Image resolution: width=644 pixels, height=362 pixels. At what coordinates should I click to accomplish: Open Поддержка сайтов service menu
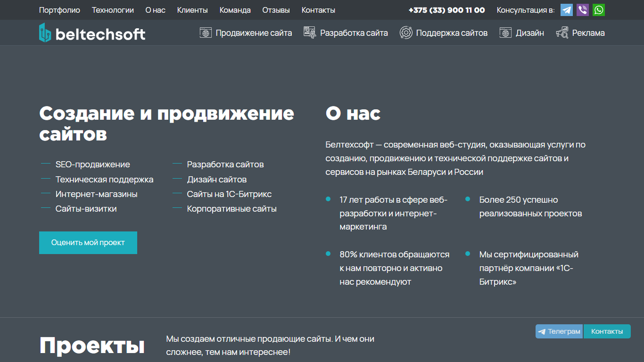coord(452,33)
